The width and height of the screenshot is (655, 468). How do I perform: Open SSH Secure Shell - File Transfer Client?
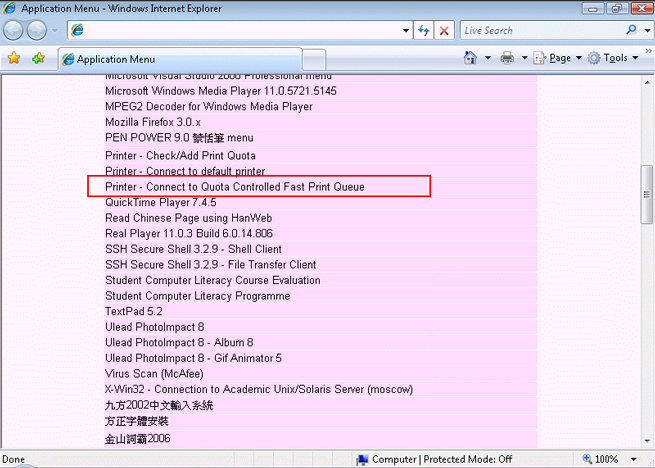click(211, 265)
